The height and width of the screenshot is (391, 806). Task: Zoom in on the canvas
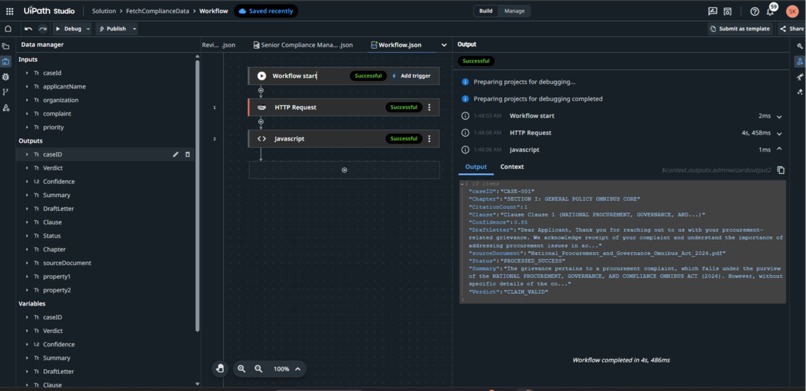point(242,369)
